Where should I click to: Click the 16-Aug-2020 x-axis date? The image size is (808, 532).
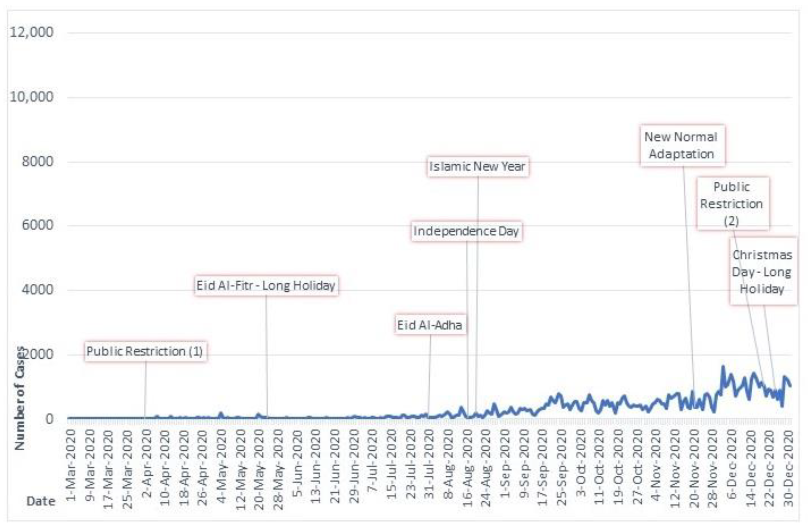tap(468, 469)
